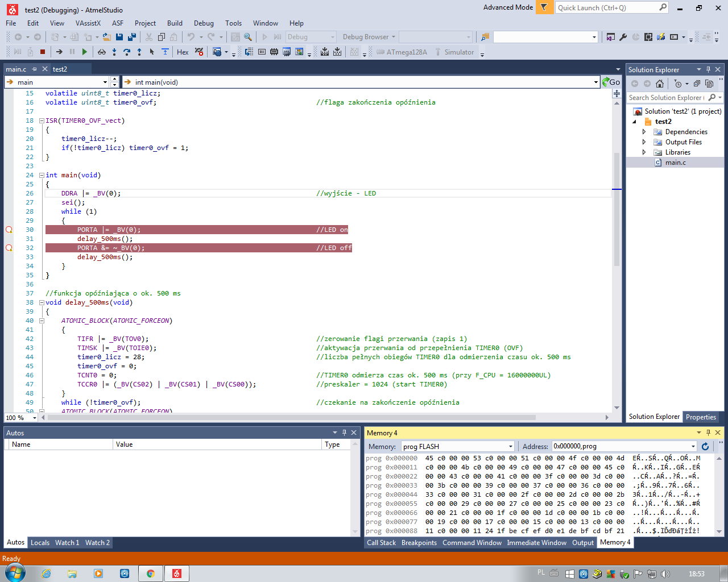Image resolution: width=728 pixels, height=582 pixels.
Task: Click the Save All icon in toolbar
Action: point(132,37)
